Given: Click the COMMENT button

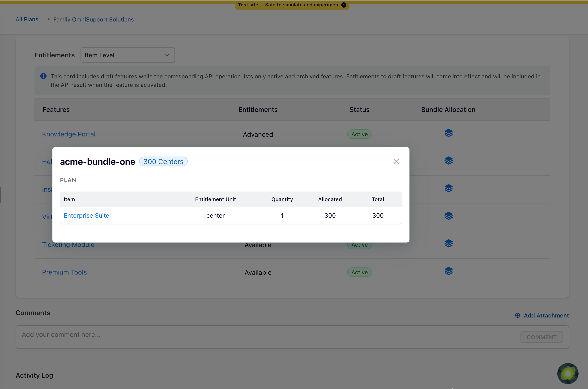Looking at the screenshot, I should click(x=541, y=337).
